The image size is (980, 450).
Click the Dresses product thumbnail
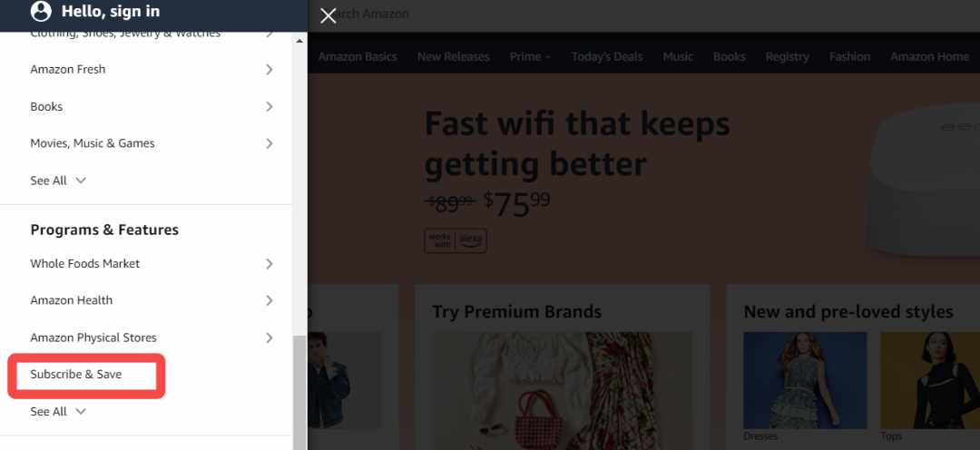pyautogui.click(x=805, y=380)
